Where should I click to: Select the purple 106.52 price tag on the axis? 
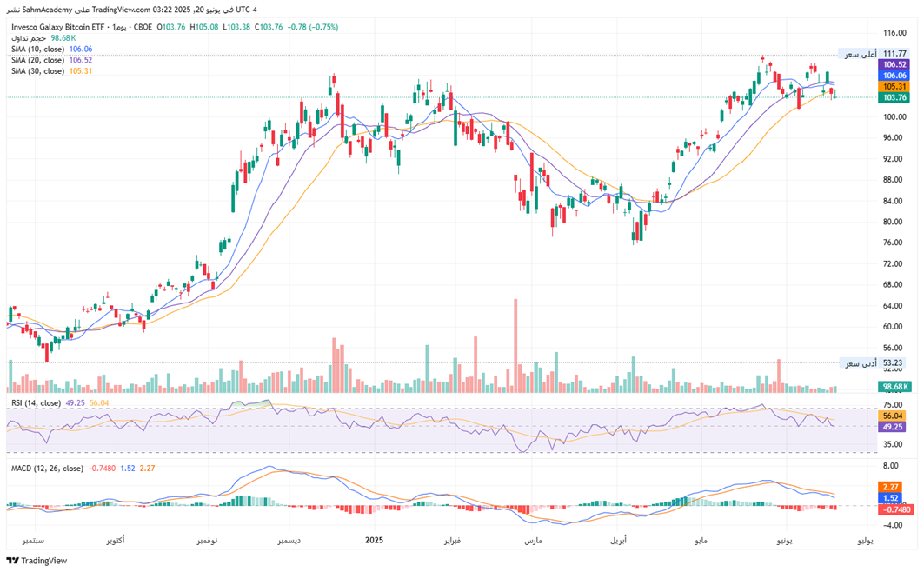pos(894,65)
